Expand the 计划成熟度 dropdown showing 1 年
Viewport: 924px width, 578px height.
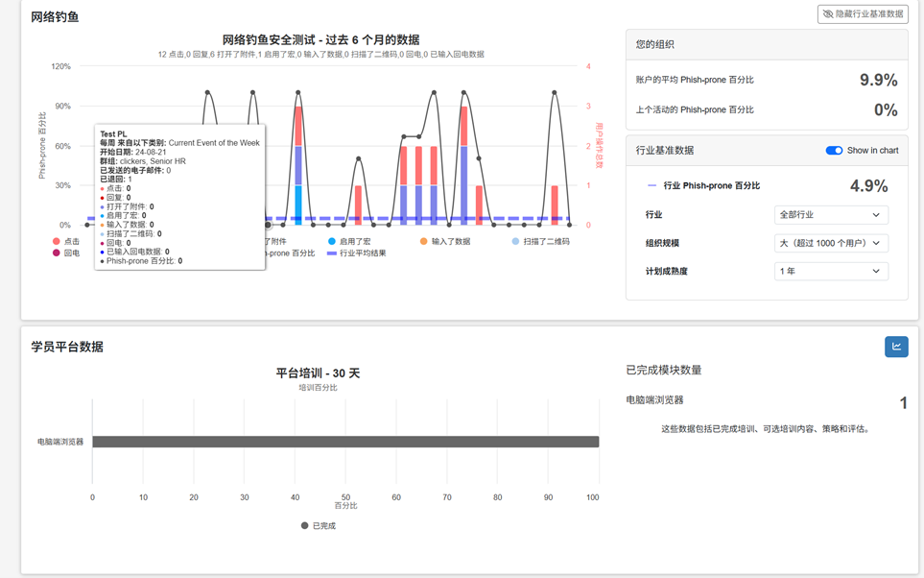[830, 272]
